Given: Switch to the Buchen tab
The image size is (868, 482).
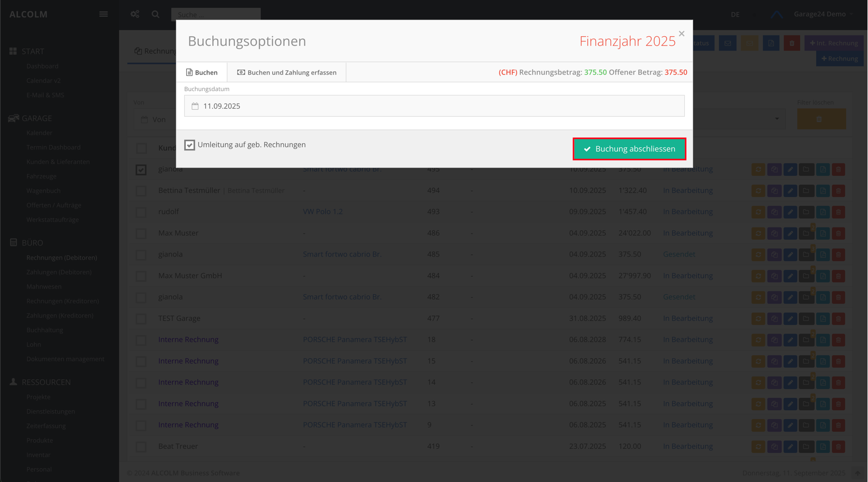Looking at the screenshot, I should [x=202, y=72].
